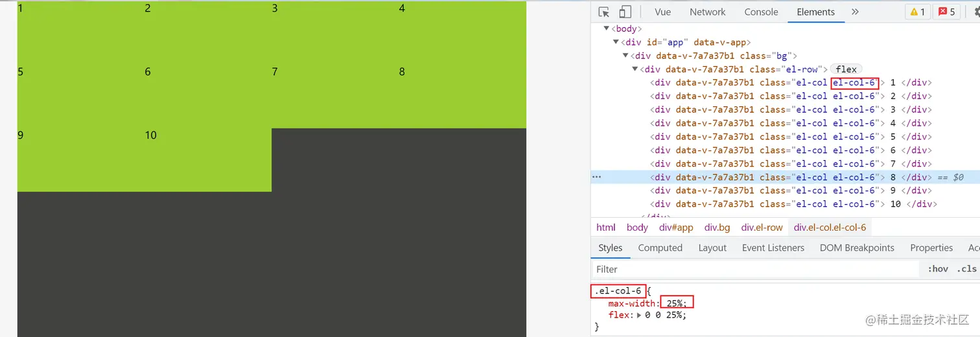This screenshot has height=337, width=980.
Task: Collapse the div class bg node
Action: (625, 56)
